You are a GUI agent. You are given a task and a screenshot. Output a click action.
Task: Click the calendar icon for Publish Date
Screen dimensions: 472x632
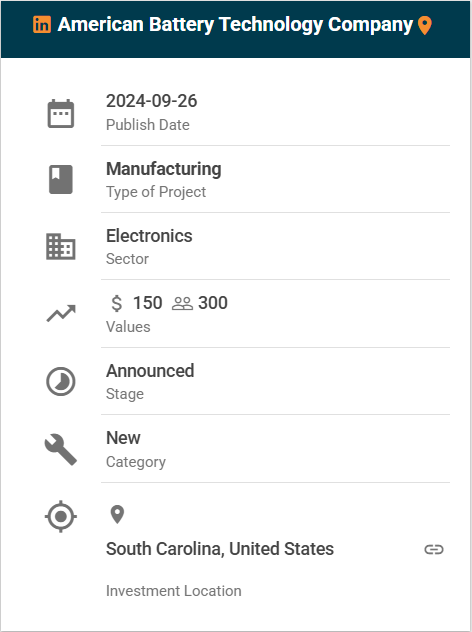click(61, 114)
